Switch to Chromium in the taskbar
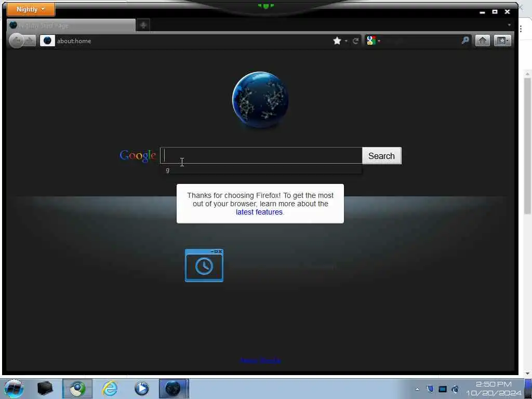 pos(78,389)
